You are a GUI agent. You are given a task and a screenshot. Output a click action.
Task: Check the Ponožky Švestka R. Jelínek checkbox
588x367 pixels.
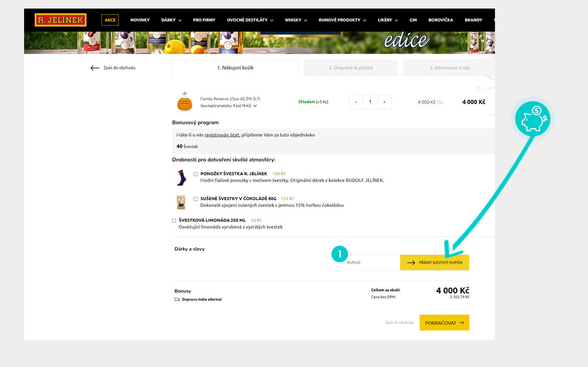(196, 174)
